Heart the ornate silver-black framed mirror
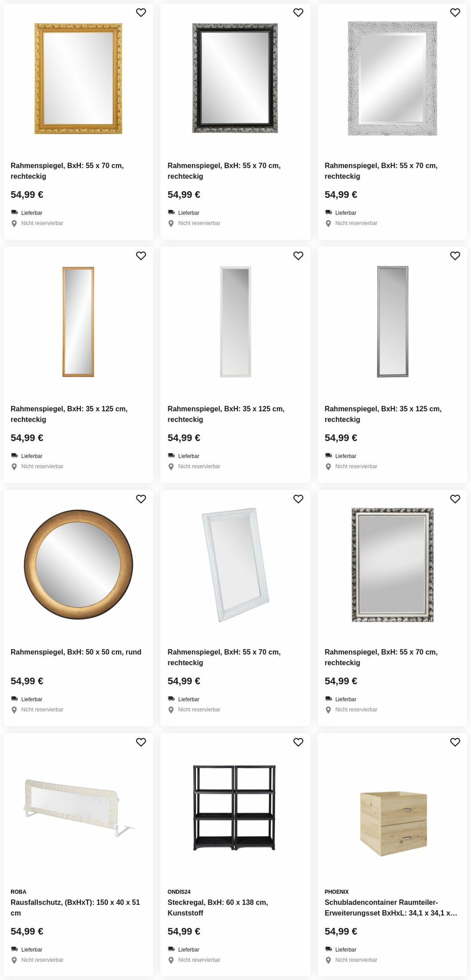The width and height of the screenshot is (471, 980). [x=455, y=499]
